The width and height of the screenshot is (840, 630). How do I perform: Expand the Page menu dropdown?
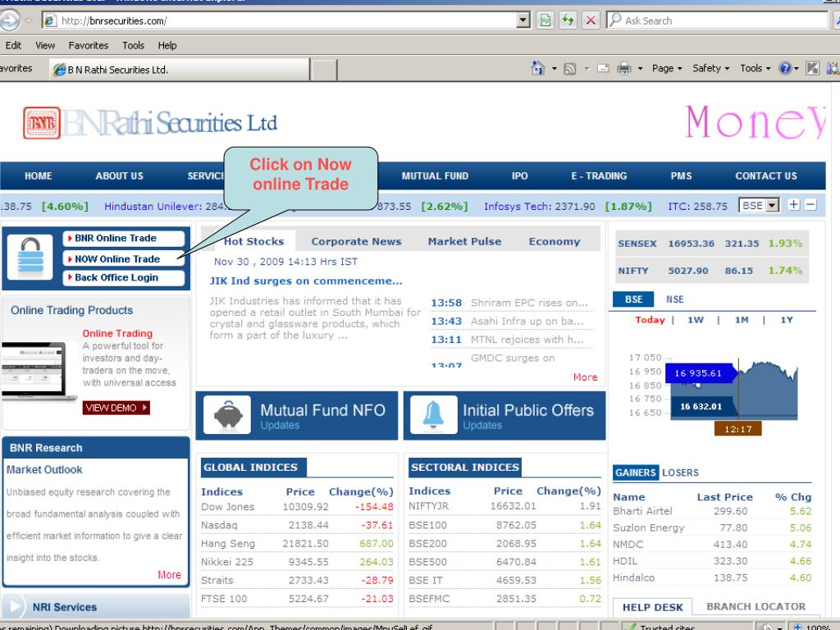click(667, 68)
